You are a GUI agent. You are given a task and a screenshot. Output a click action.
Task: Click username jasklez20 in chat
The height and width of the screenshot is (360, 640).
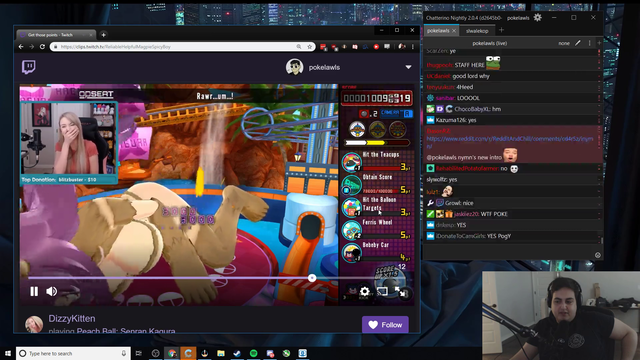(466, 214)
